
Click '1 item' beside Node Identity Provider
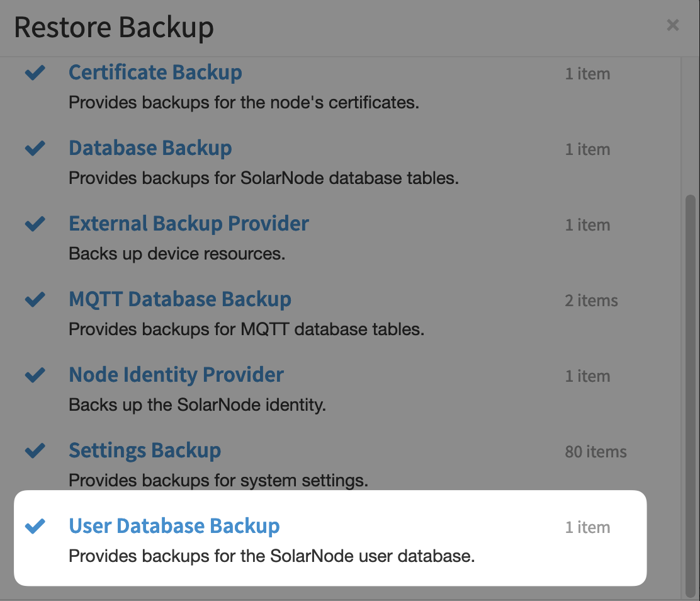pyautogui.click(x=587, y=376)
